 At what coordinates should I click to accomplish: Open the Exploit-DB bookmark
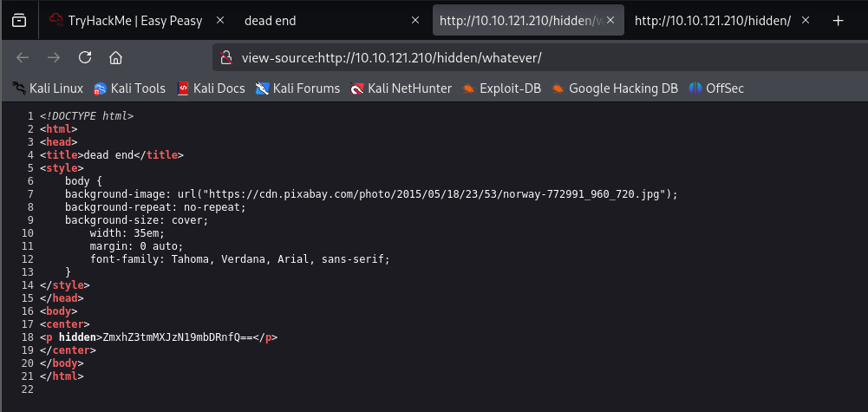click(502, 88)
